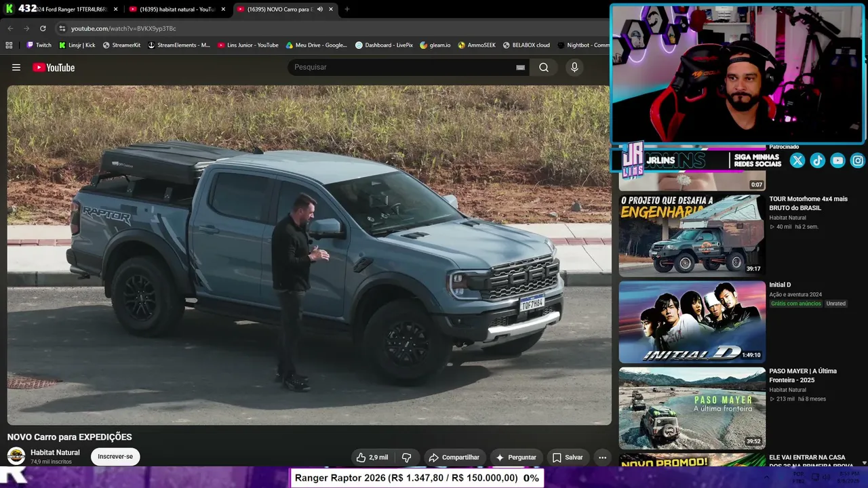
Task: Click the magnifier search button
Action: 544,67
